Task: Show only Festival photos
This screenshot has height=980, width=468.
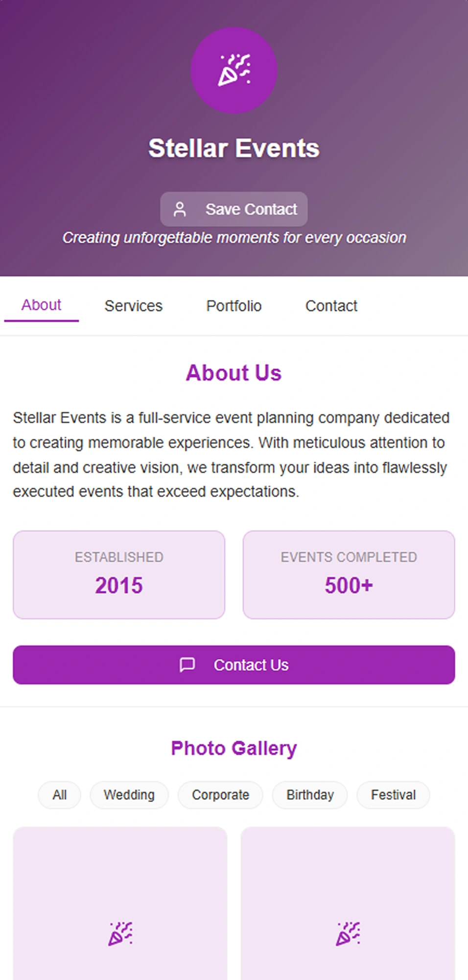Action: click(x=393, y=795)
